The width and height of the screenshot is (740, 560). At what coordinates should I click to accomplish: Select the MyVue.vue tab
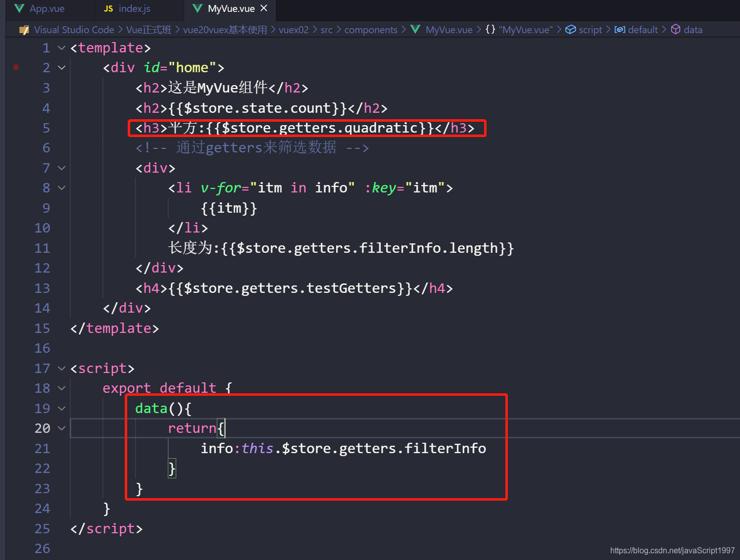[231, 8]
